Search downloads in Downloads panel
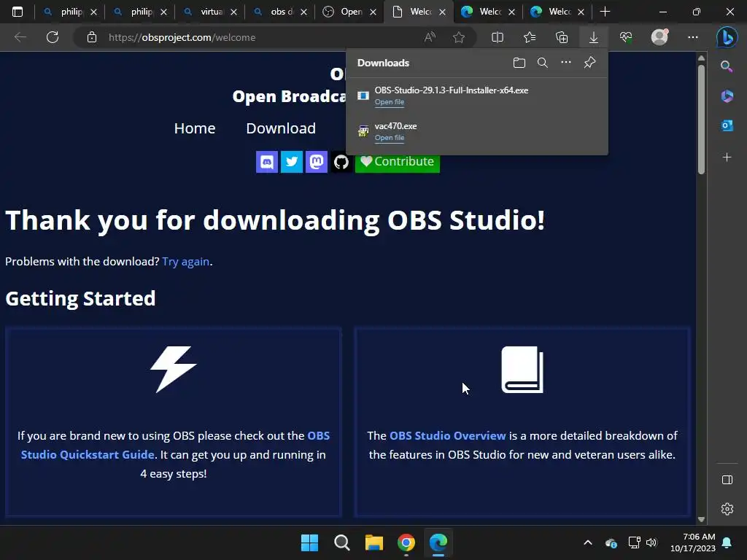This screenshot has height=560, width=747. (542, 63)
